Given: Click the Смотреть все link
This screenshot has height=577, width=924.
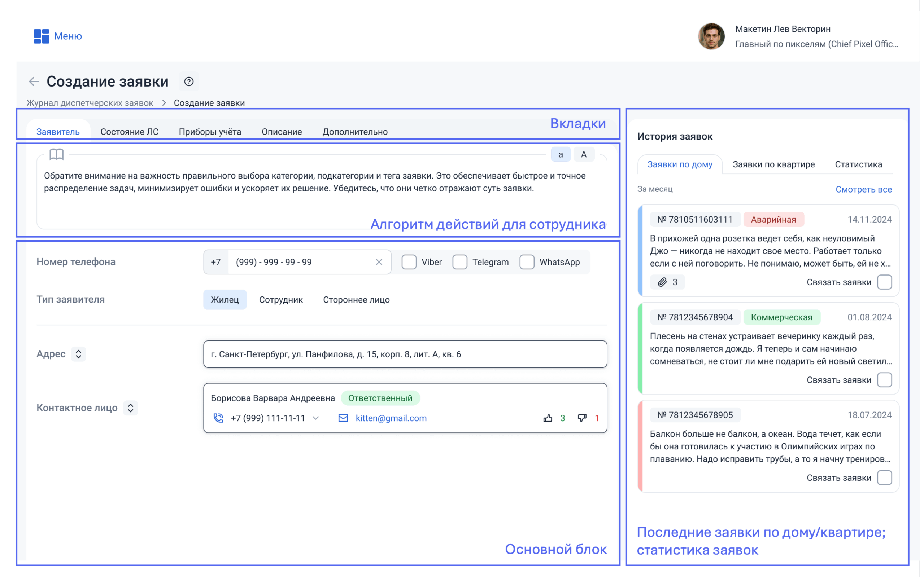Looking at the screenshot, I should pos(863,190).
